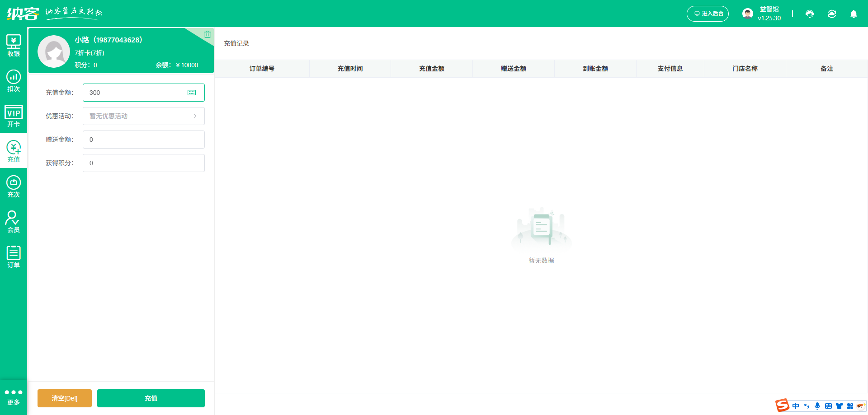Open 更多 menu with three dots
This screenshot has width=868, height=415.
14,396
